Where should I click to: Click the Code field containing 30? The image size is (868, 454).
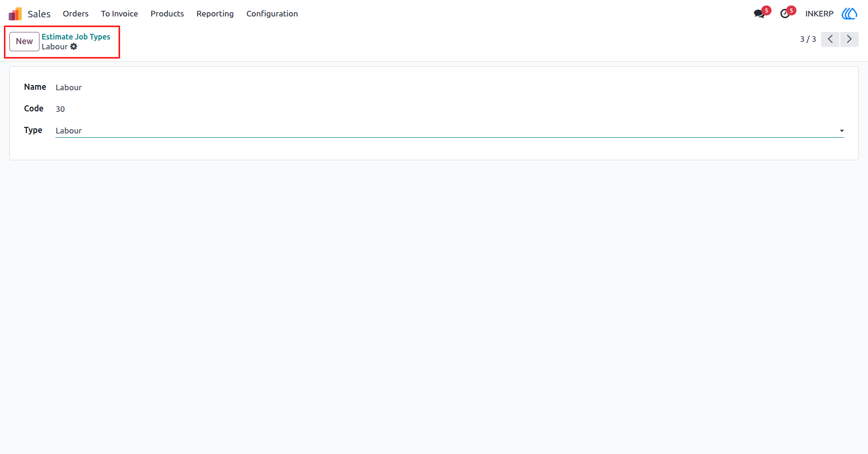tap(449, 109)
